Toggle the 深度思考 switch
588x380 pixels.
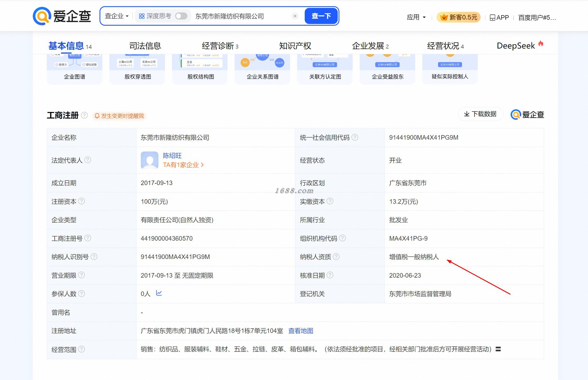coord(181,16)
